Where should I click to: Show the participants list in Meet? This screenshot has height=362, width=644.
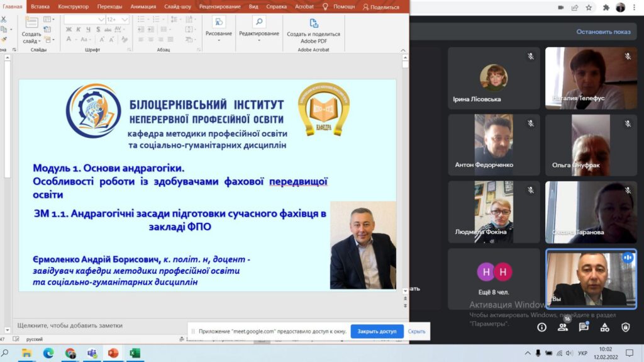[562, 327]
